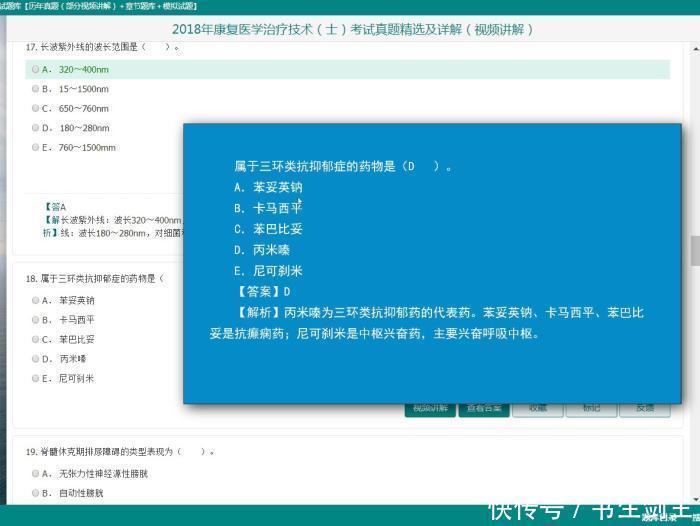Select option D 180~280nm
This screenshot has height=526, width=700.
(36, 128)
